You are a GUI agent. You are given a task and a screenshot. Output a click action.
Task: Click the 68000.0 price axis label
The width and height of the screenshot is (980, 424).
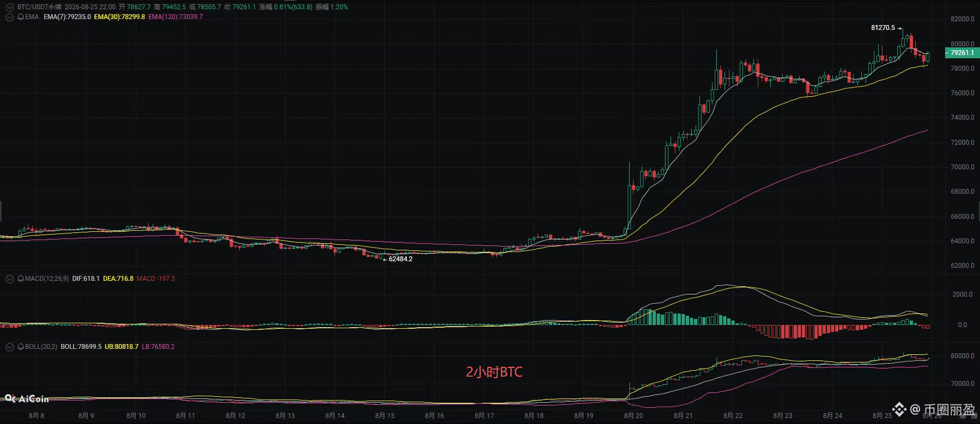click(963, 192)
